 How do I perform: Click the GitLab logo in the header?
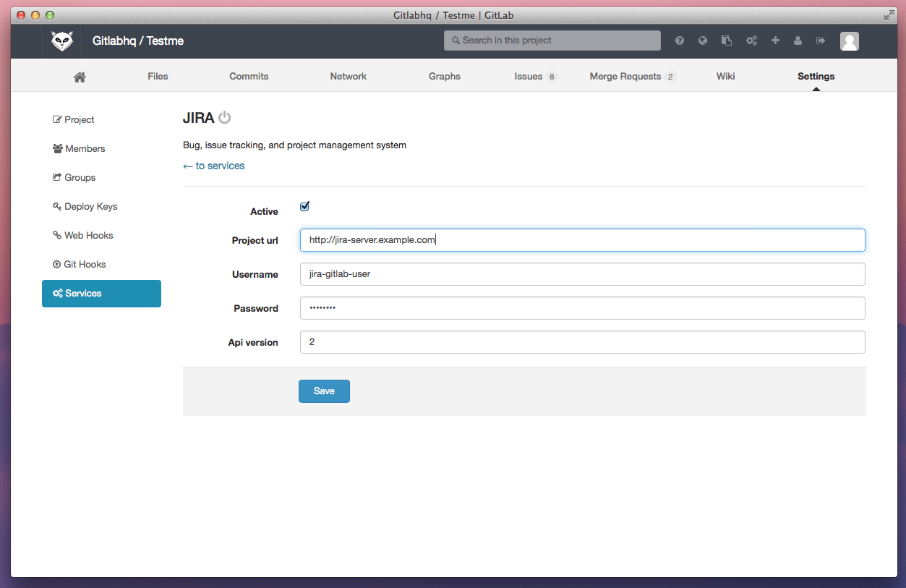pyautogui.click(x=62, y=41)
